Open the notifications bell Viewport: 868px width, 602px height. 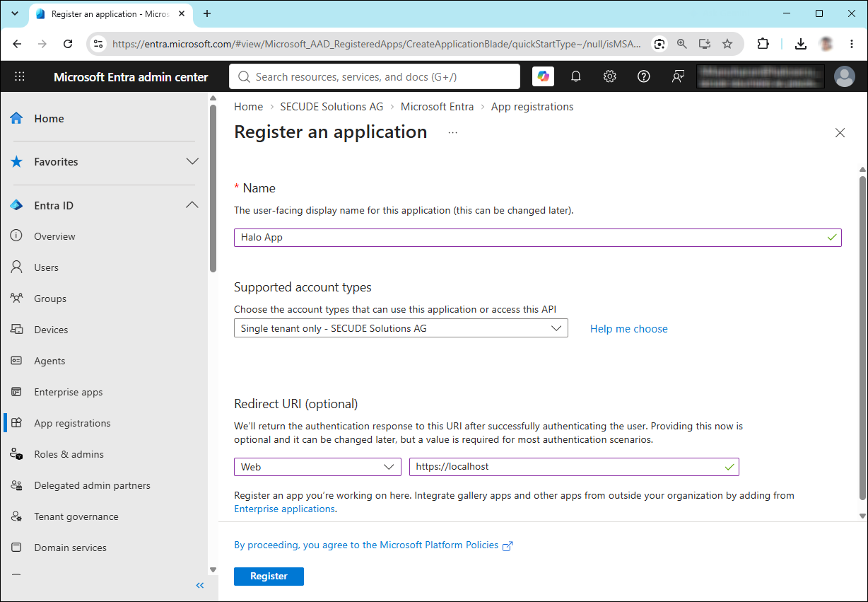tap(576, 76)
